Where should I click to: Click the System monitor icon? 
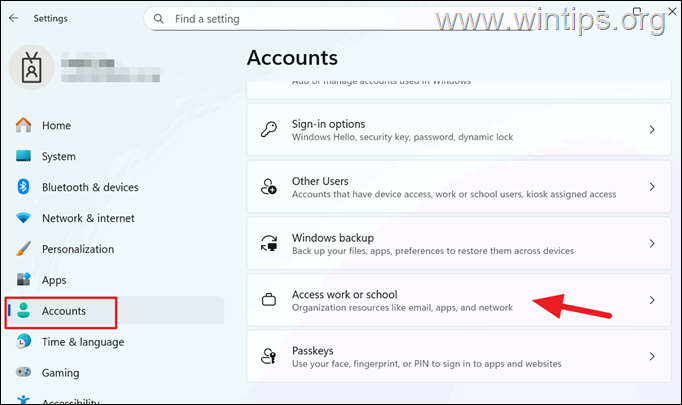click(23, 156)
